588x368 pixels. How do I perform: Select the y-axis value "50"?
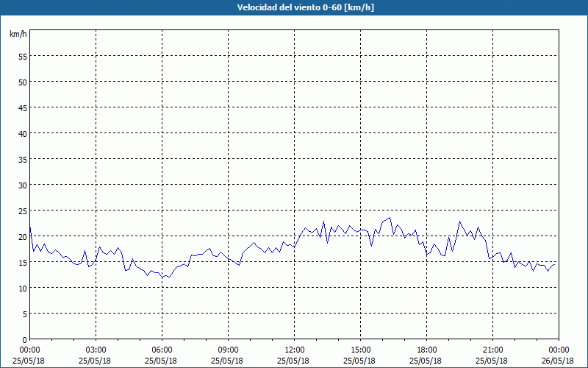click(23, 82)
